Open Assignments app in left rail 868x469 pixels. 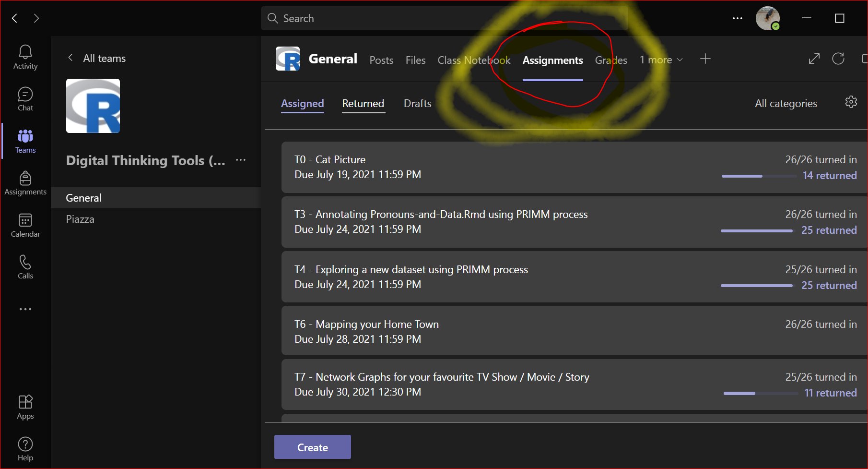[x=25, y=183]
